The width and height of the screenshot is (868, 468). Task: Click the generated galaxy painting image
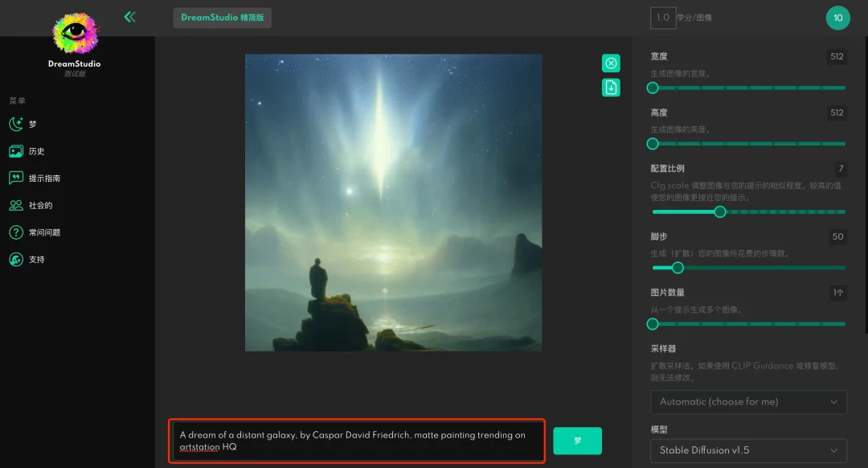(x=393, y=203)
